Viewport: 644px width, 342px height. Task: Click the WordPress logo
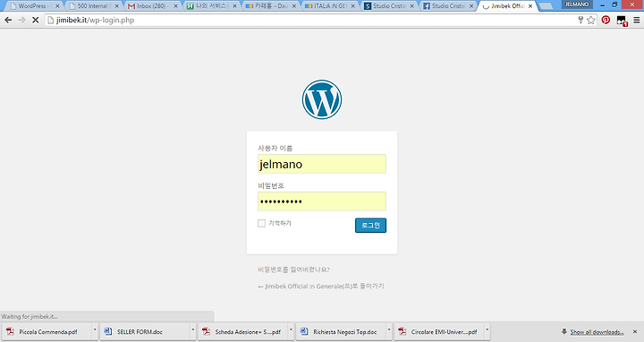322,99
